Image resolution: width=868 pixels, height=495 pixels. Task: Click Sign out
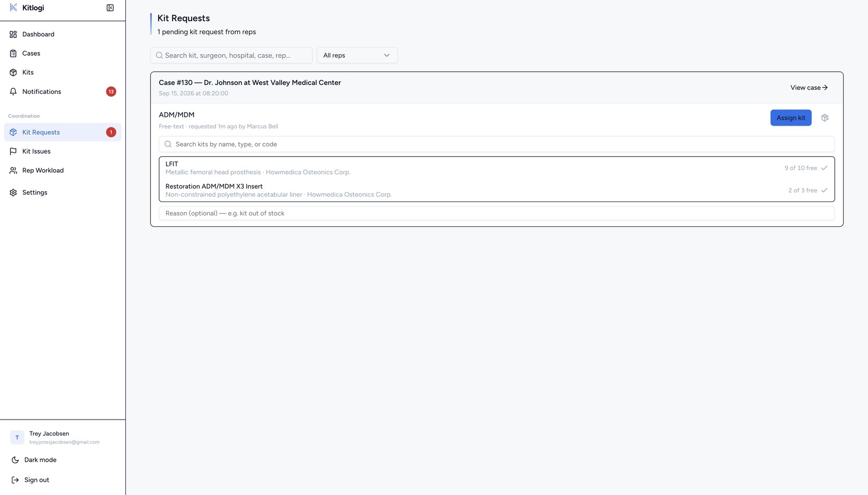pyautogui.click(x=62, y=480)
